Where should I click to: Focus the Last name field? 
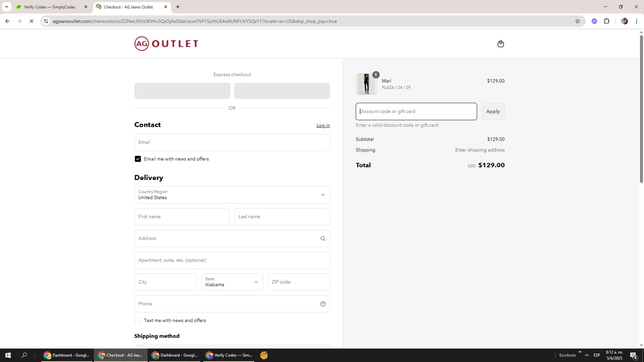pos(282,217)
